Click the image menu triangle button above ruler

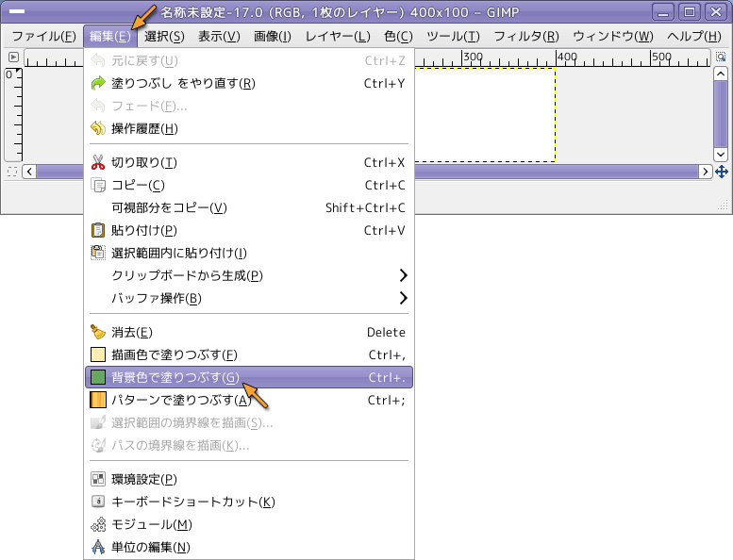[13, 57]
